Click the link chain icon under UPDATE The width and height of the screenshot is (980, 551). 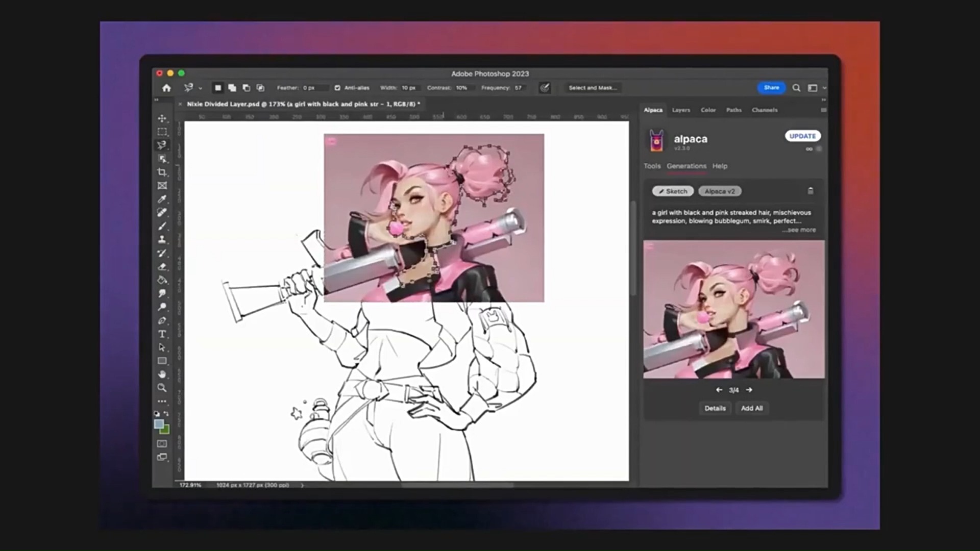809,149
